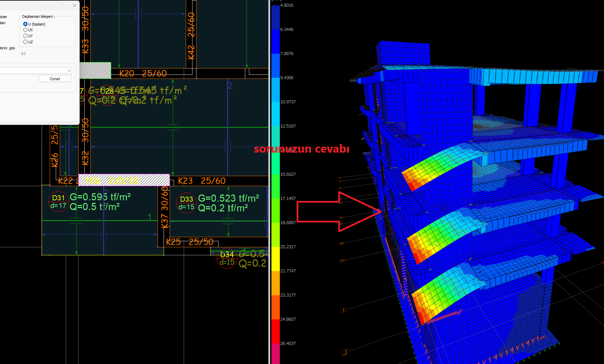Select the K25 25/50 beam label
This screenshot has height=364, width=604.
[x=190, y=242]
